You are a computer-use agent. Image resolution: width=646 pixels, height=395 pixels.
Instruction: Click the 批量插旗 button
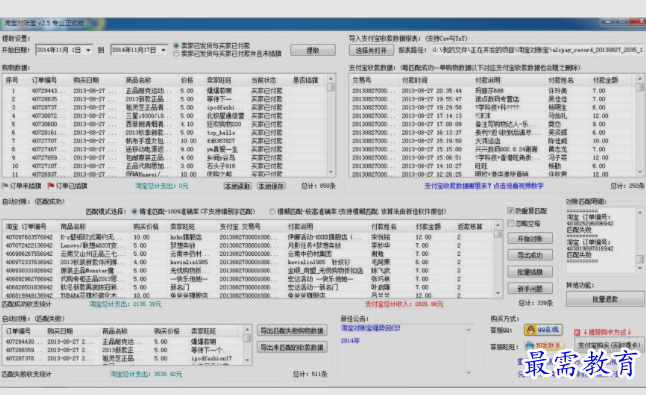coord(530,272)
